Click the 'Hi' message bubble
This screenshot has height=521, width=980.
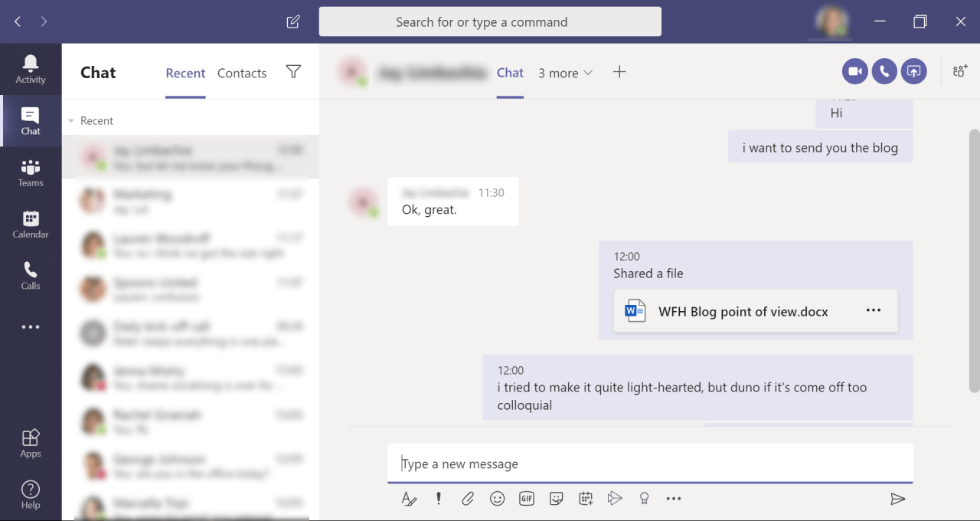tap(864, 113)
